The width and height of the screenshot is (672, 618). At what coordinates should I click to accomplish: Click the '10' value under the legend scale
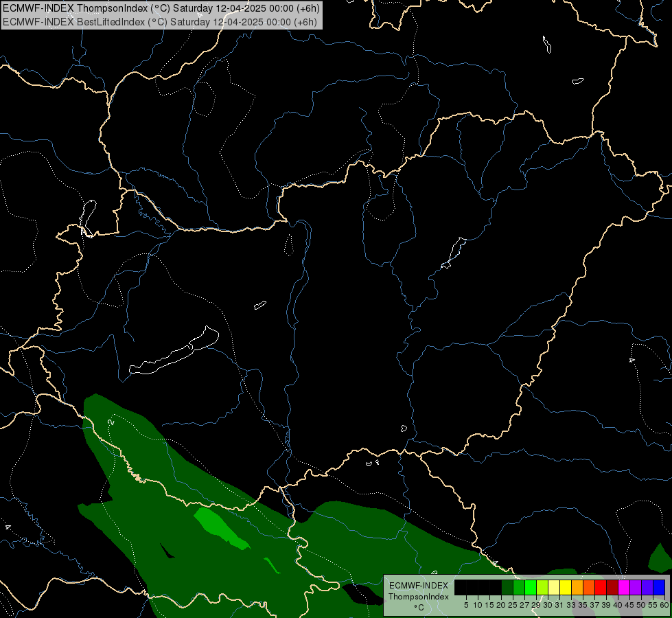coord(478,605)
